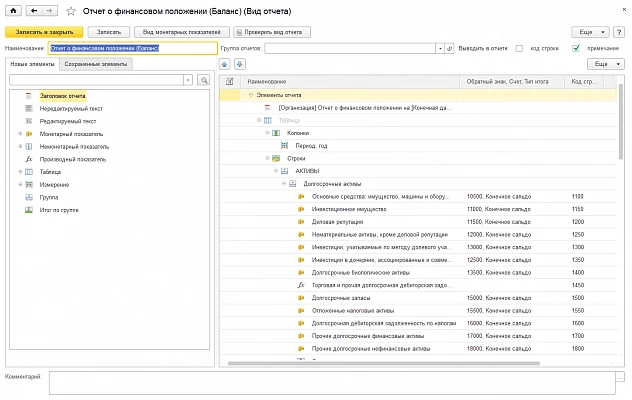Open the Группа отчетов dropdown arrow
Viewport: 632px width, 400px height.
(x=440, y=48)
